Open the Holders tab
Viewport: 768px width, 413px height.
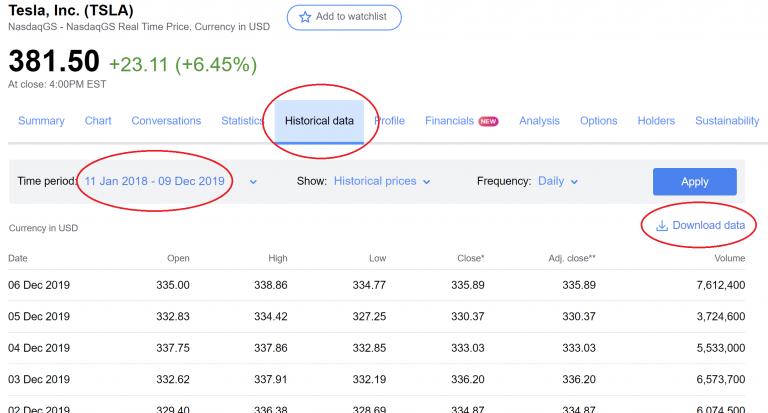tap(656, 121)
